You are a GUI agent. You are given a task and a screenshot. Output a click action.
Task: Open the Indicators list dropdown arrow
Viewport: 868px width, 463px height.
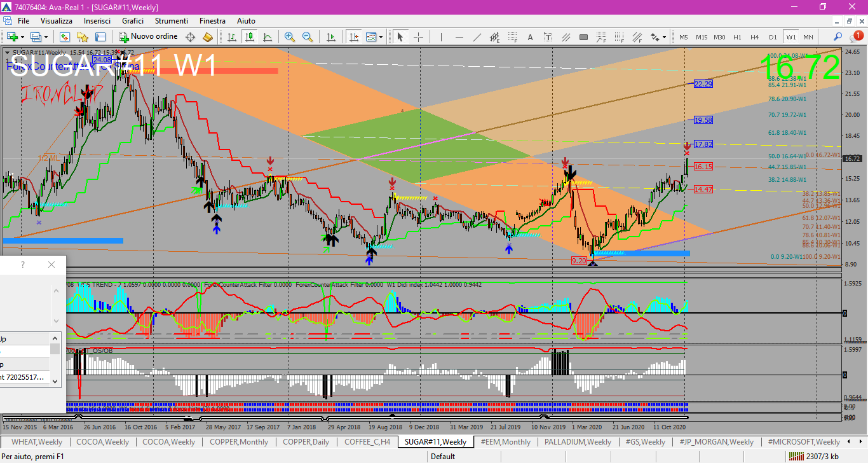coord(381,37)
